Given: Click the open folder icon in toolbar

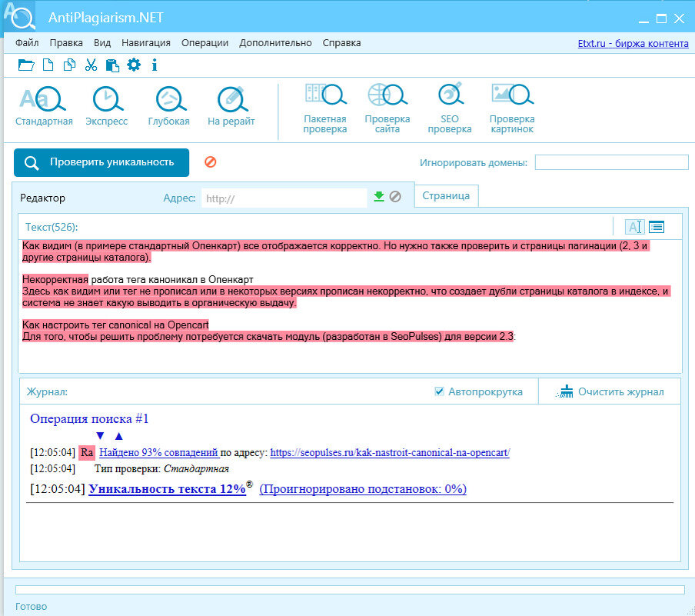Looking at the screenshot, I should (26, 65).
